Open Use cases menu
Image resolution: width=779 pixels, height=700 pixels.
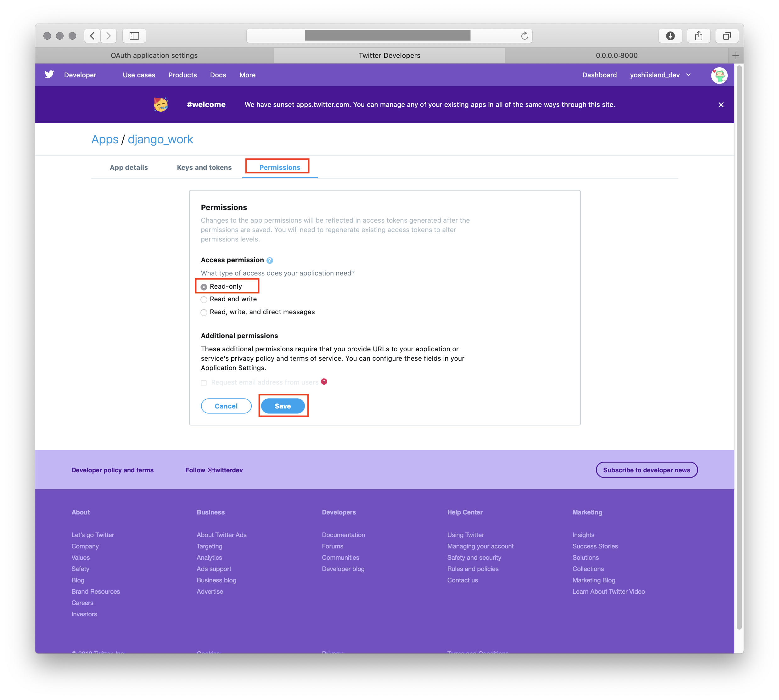click(139, 75)
